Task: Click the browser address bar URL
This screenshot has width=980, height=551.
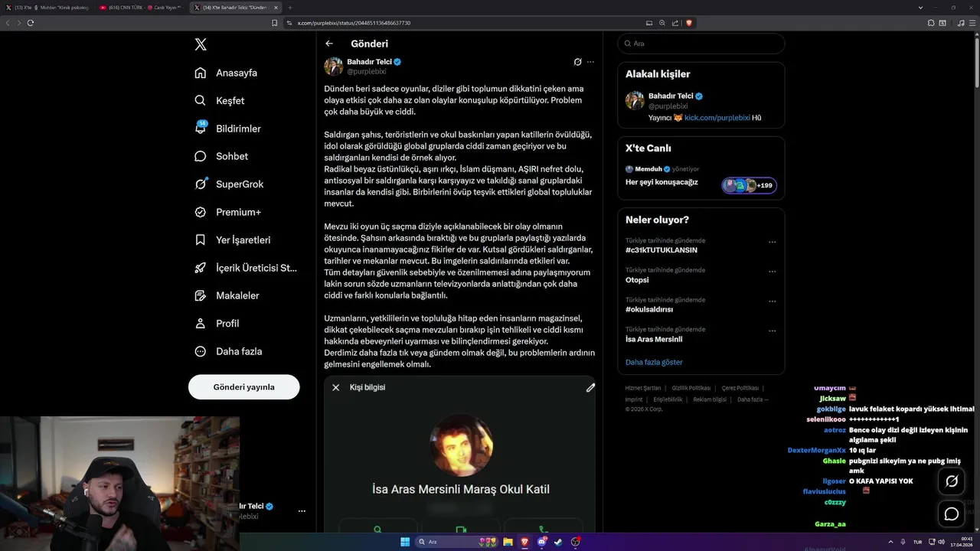Action: click(x=354, y=23)
